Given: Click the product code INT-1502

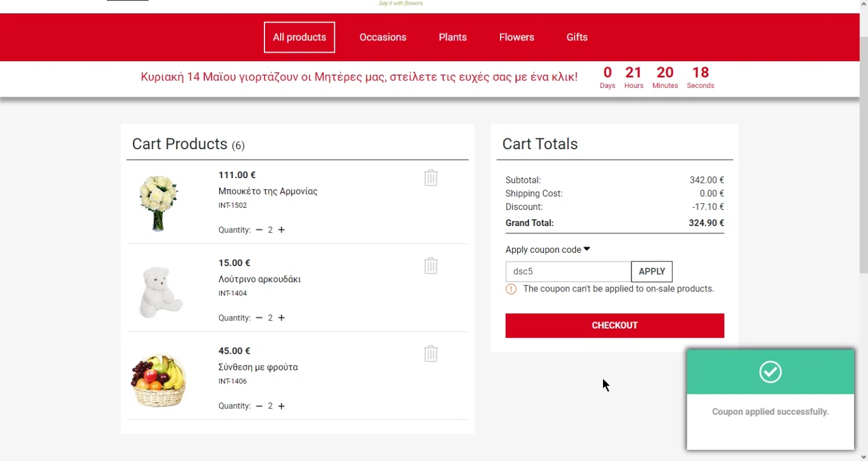Looking at the screenshot, I should pos(233,205).
